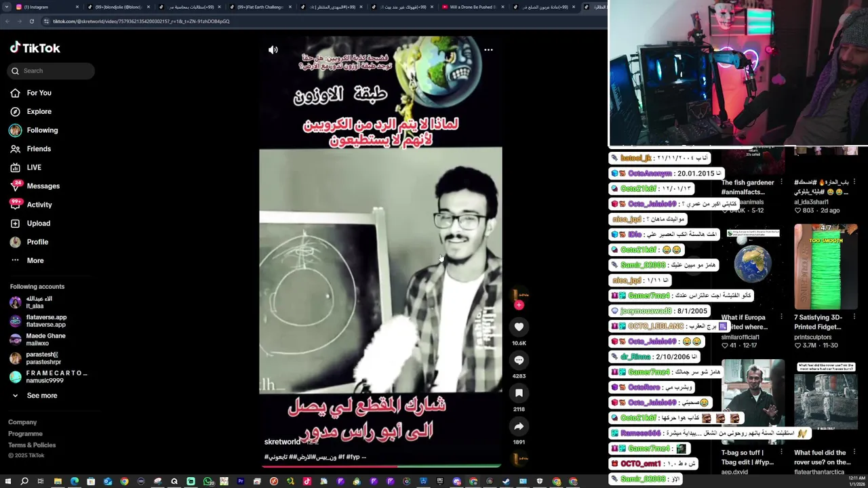Open the rover fuel video thumbnail
The width and height of the screenshot is (868, 488).
tap(826, 403)
